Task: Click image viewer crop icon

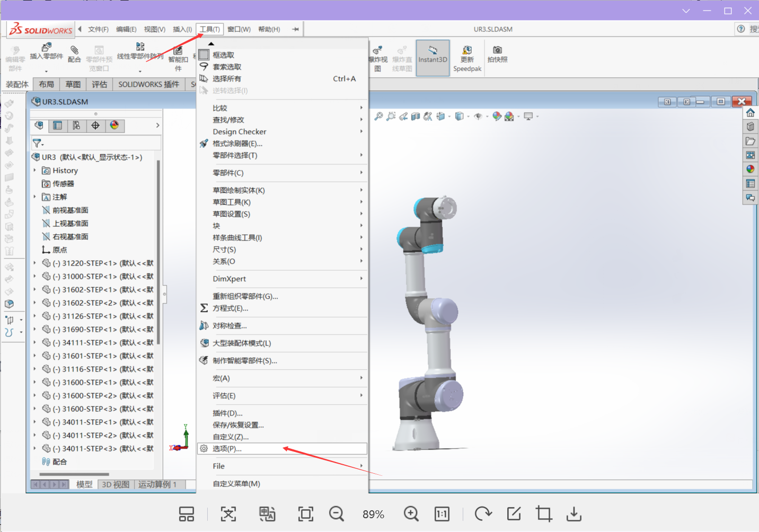Action: pyautogui.click(x=543, y=513)
